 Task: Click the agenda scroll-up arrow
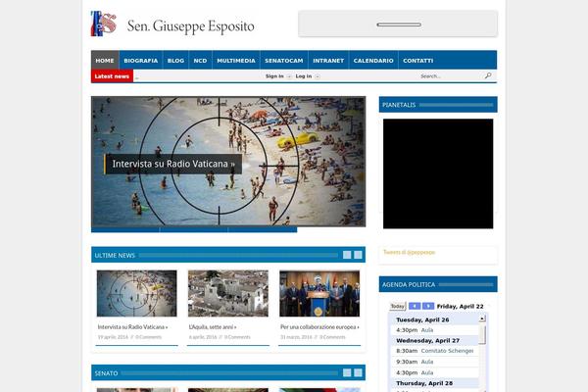tap(482, 318)
